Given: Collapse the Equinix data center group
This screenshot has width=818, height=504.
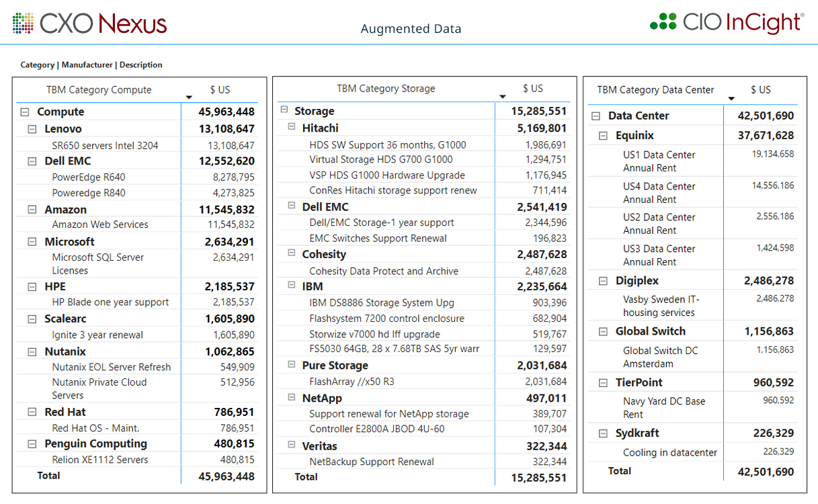Looking at the screenshot, I should coord(603,136).
